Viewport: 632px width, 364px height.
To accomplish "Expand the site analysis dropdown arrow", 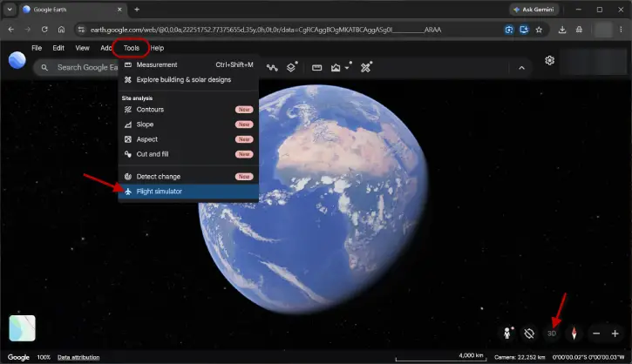I will 347,68.
